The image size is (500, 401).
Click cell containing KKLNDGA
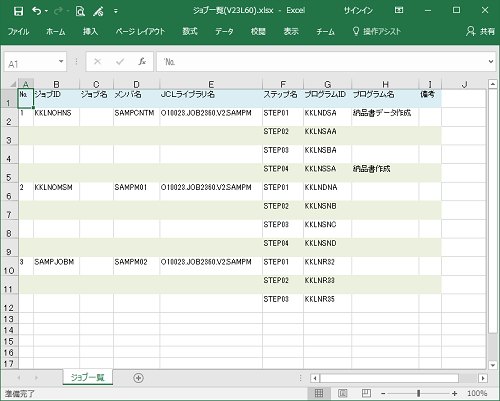coord(327,117)
